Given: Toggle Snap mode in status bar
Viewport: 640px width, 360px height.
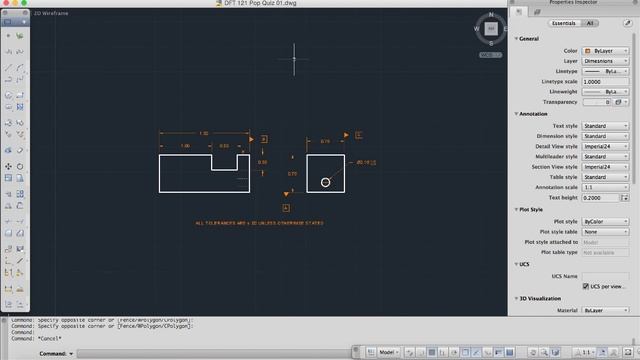Looking at the screenshot, I should [421, 352].
